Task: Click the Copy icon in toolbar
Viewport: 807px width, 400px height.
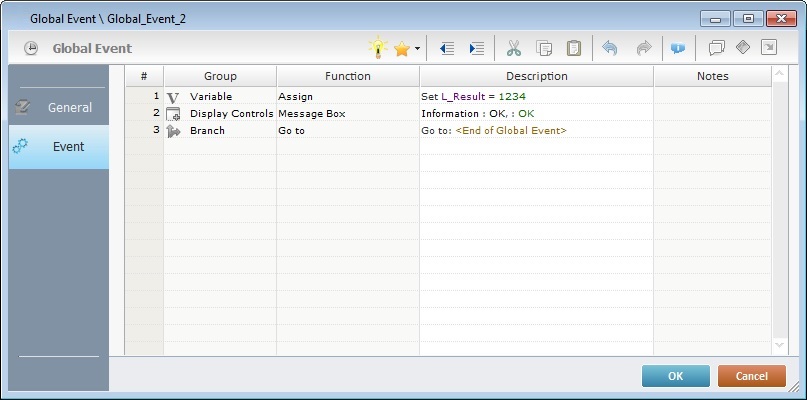Action: pyautogui.click(x=544, y=48)
